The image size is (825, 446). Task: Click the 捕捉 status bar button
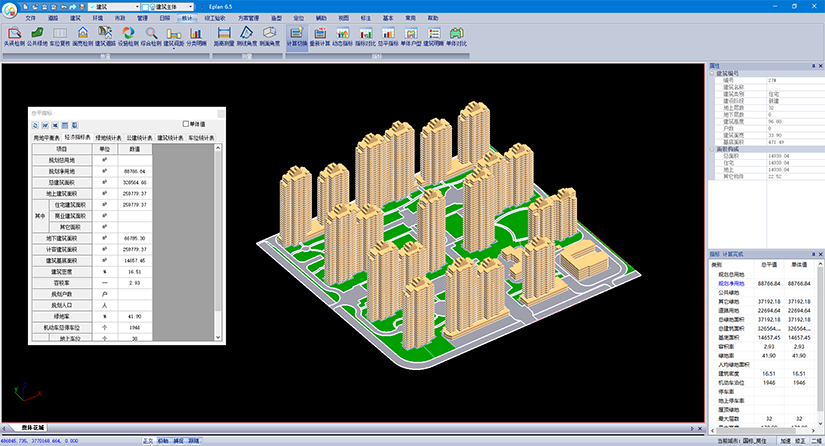[x=178, y=441]
